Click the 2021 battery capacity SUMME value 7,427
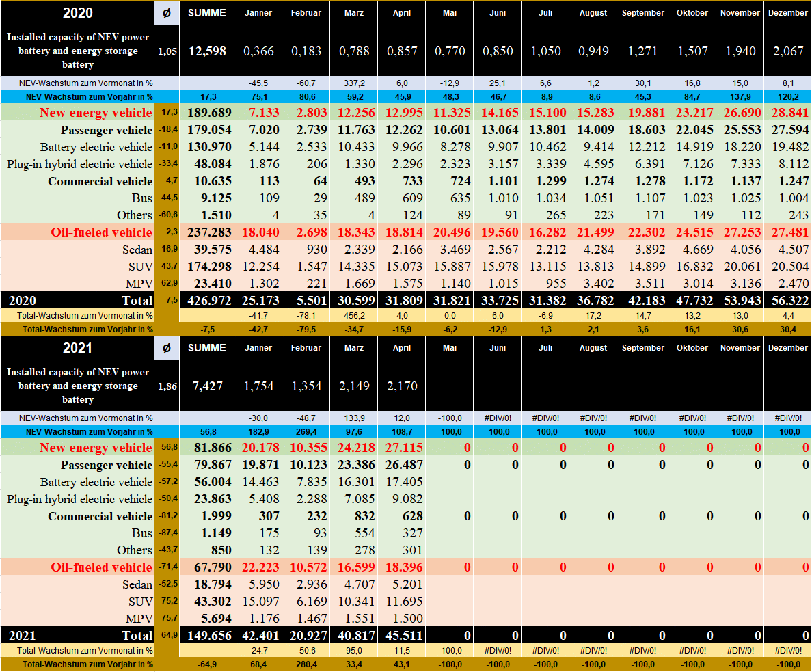The width and height of the screenshot is (812, 672). coord(207,386)
